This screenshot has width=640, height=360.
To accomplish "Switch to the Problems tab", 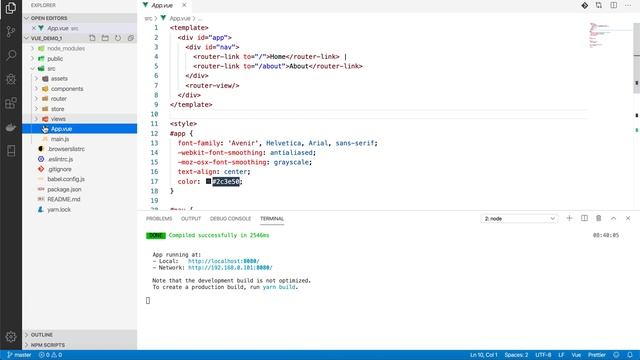I will tap(159, 219).
